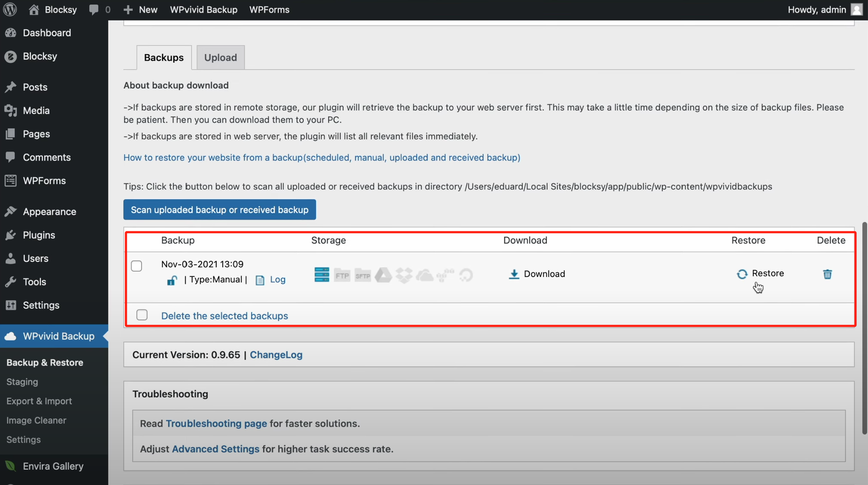This screenshot has width=868, height=485.
Task: Click the localhost server storage icon
Action: 322,274
